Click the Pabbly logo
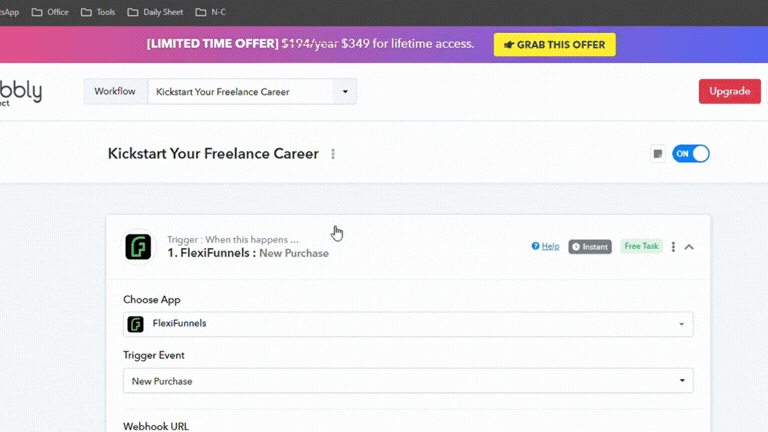 tap(21, 93)
